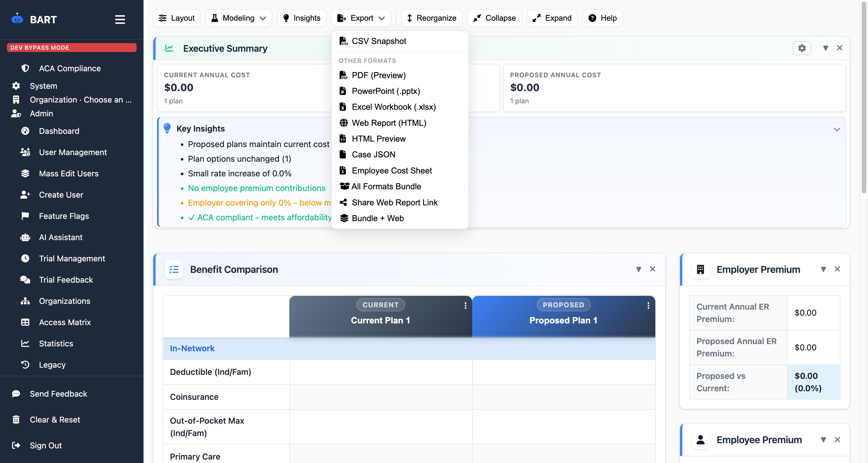
Task: Select the Feature Flags flag icon
Action: click(25, 216)
